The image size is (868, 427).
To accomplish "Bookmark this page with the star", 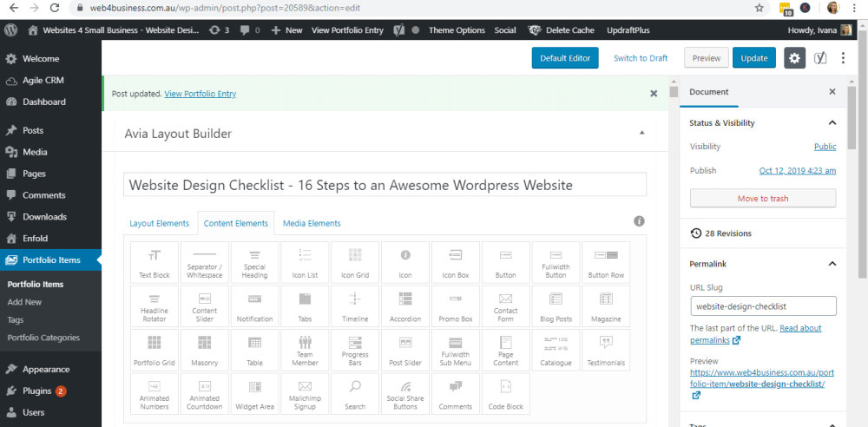I will (x=759, y=8).
